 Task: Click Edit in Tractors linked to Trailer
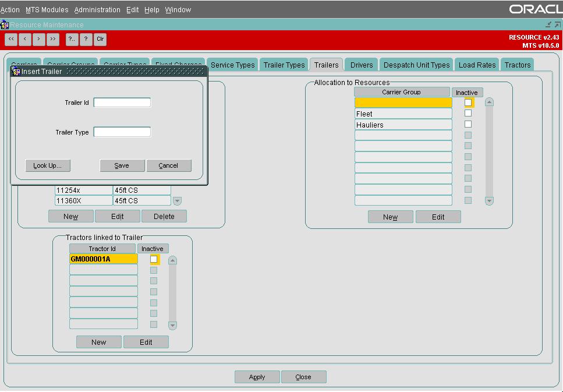point(146,342)
